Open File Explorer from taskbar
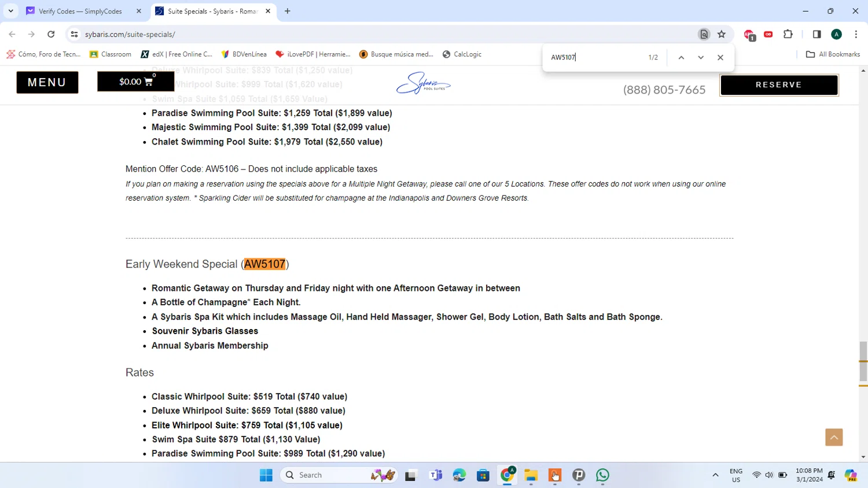 coord(531,475)
